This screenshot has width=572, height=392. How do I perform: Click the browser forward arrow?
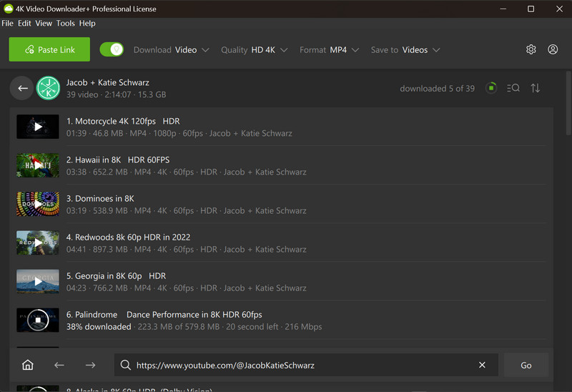pos(90,365)
